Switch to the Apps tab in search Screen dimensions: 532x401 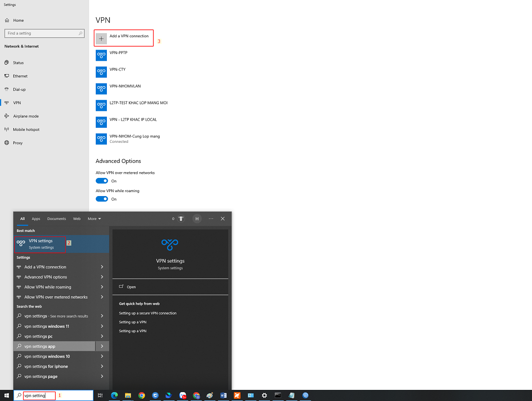click(x=36, y=218)
